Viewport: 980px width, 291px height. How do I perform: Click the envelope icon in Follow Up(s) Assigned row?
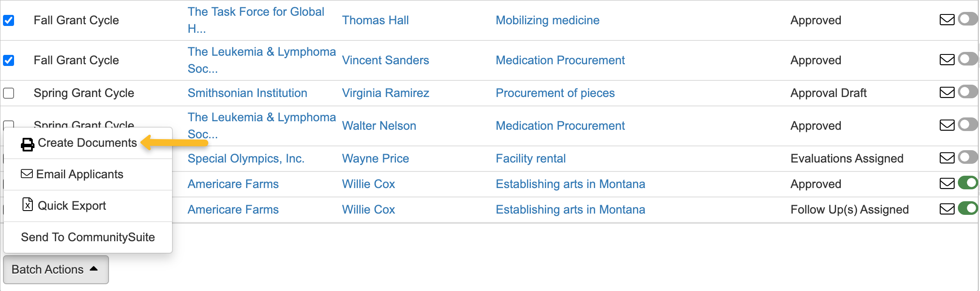947,209
